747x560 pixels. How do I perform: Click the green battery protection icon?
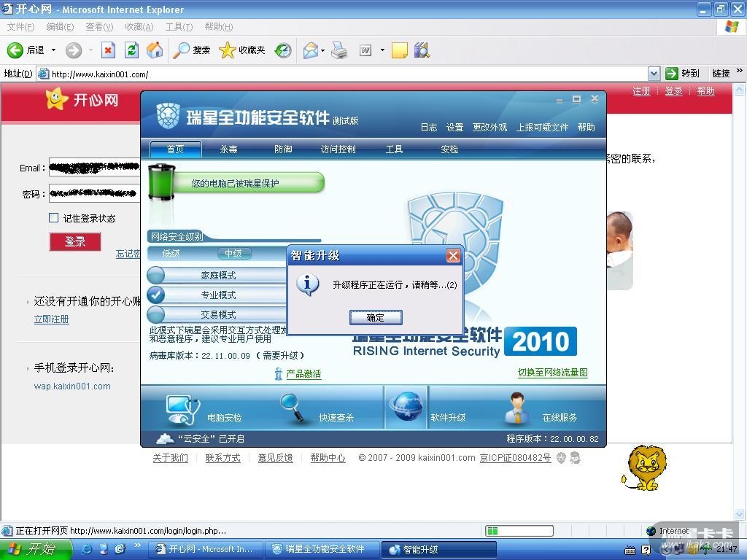162,182
